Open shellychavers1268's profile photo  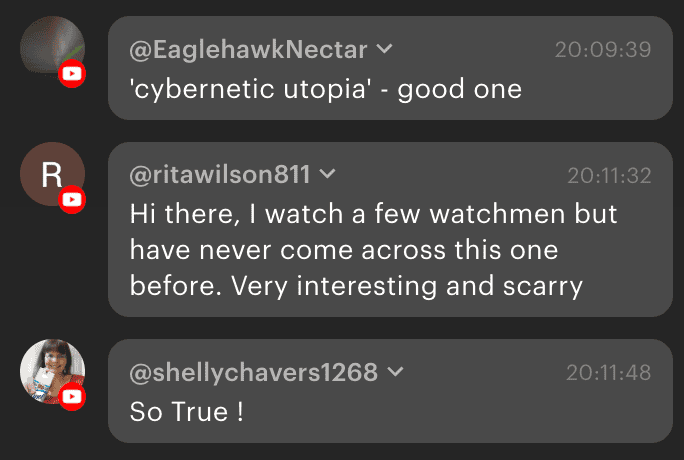50,372
